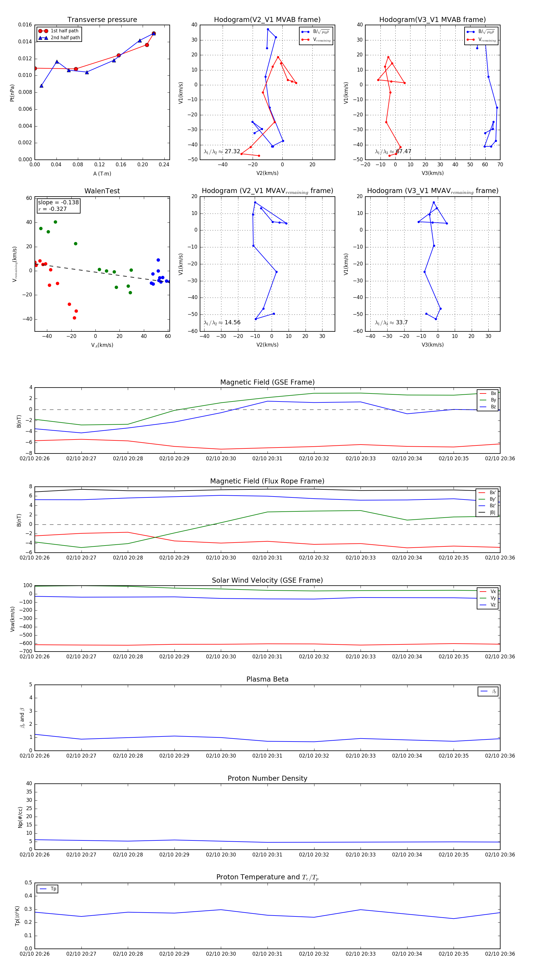This screenshot has height=980, width=535.
Task: Click the "Np(#/cc)" y-axis label
Action: tap(20, 817)
